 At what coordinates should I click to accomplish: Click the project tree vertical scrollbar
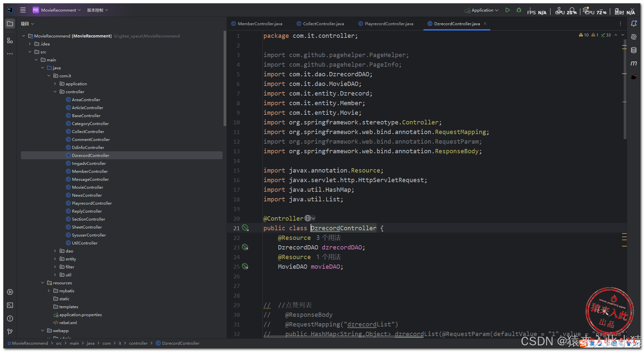pos(225,78)
